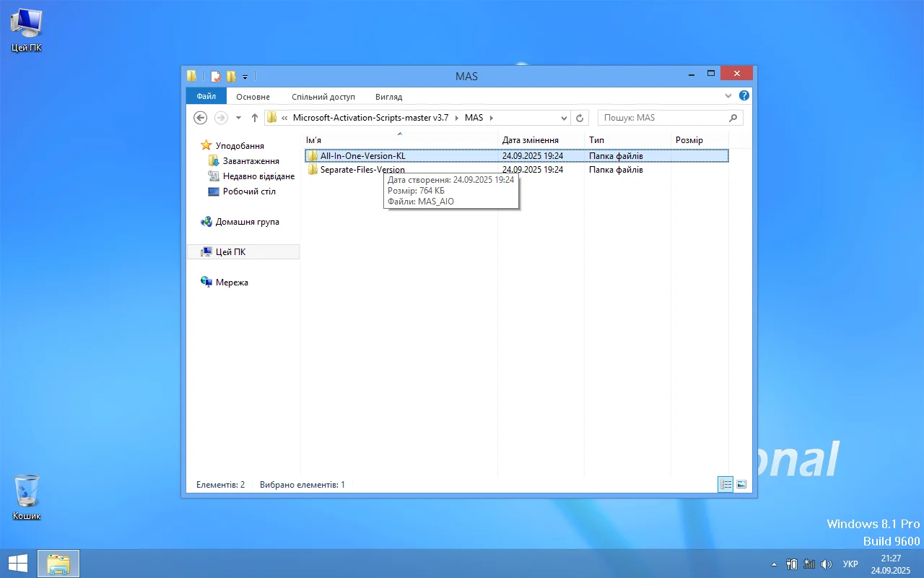Select Завантаження in navigation pane
Screen dimensions: 924x578
(250, 161)
